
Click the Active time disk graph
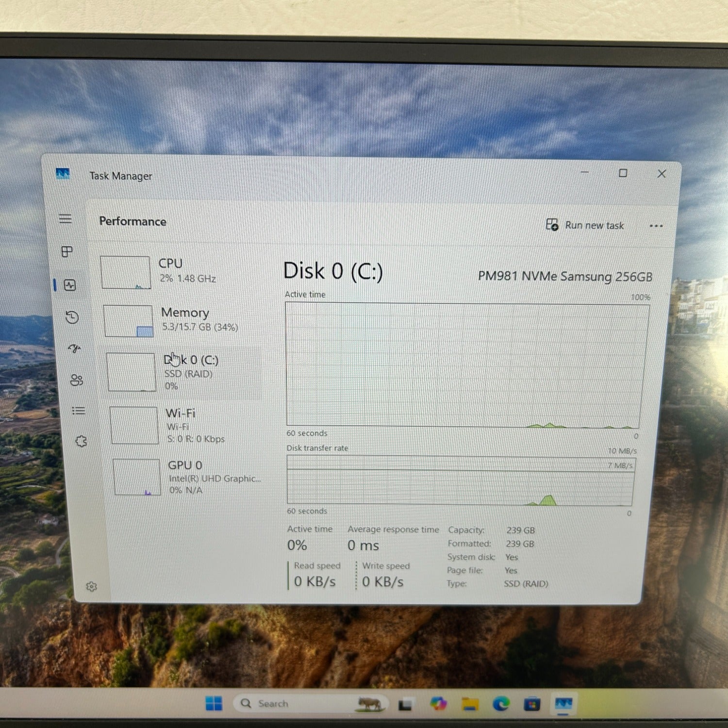click(x=467, y=365)
